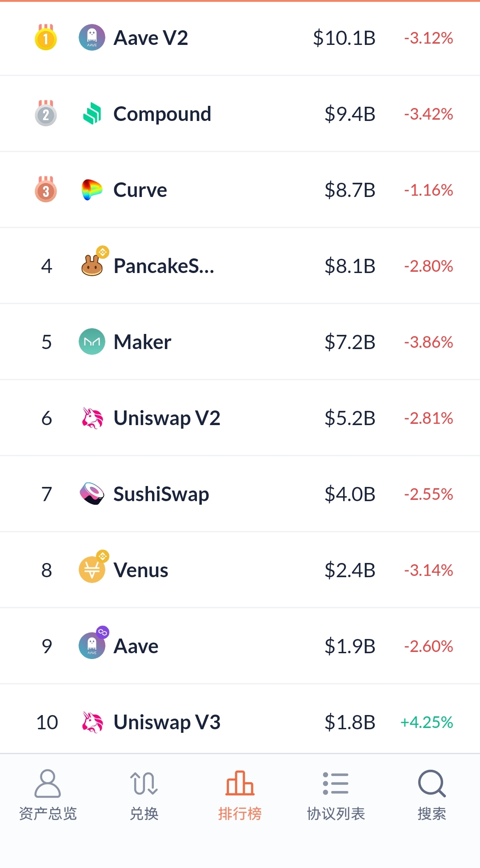Tap the Uniswap V3 unicorn logo
Image resolution: width=480 pixels, height=868 pixels.
pos(92,722)
